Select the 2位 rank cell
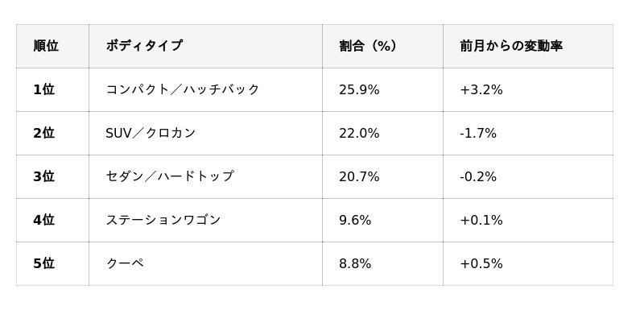 pos(52,133)
